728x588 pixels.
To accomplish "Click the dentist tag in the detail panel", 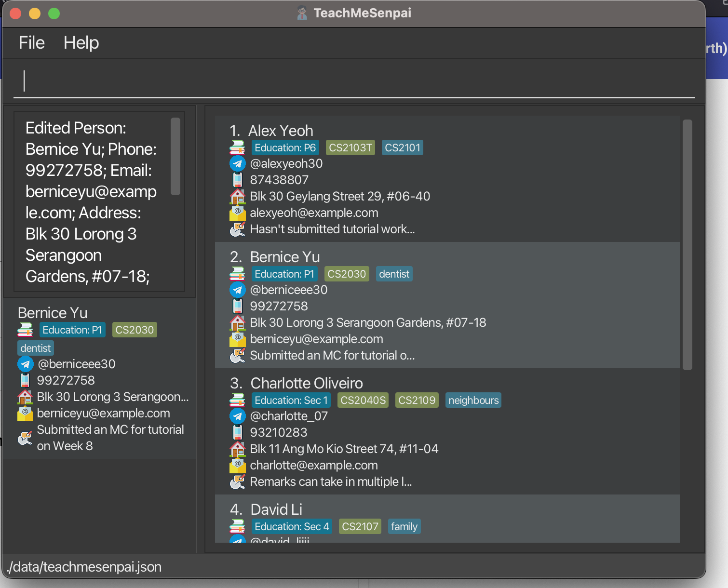I will (x=36, y=348).
